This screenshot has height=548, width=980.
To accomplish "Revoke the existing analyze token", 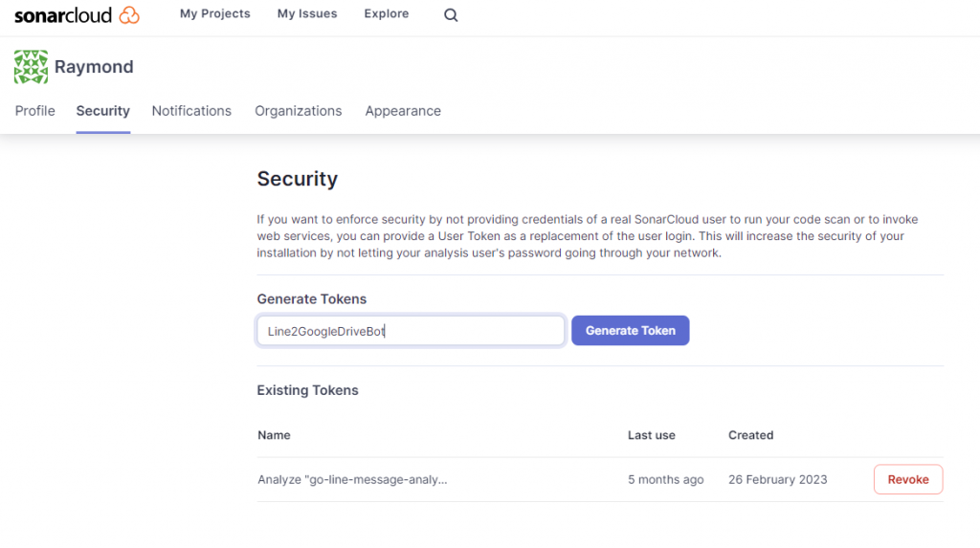I will (x=908, y=479).
